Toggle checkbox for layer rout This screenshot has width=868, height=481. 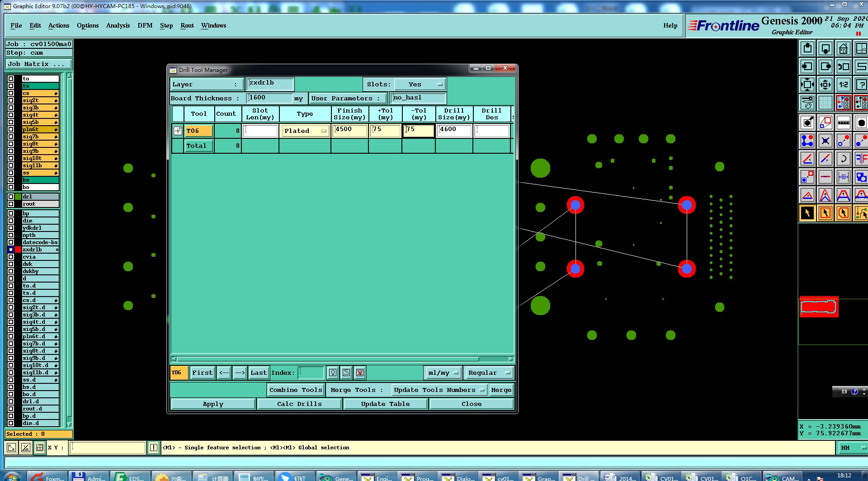click(11, 204)
